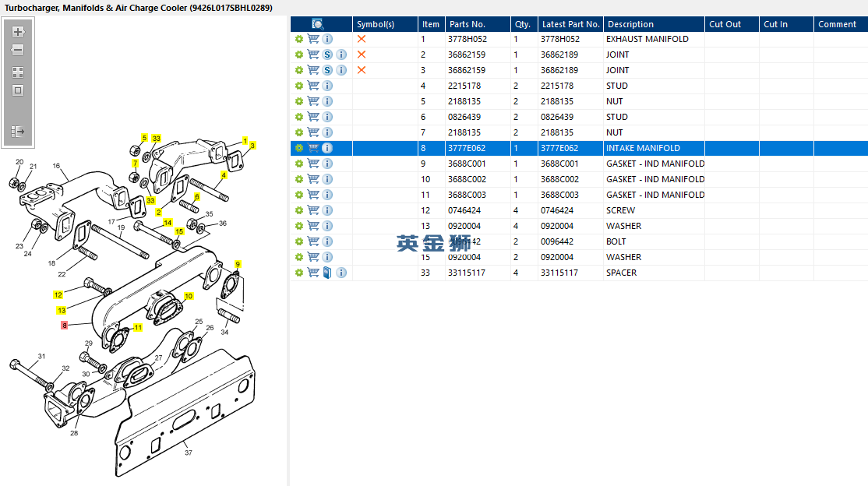Click the gear icon for STUD 2215178

point(299,86)
